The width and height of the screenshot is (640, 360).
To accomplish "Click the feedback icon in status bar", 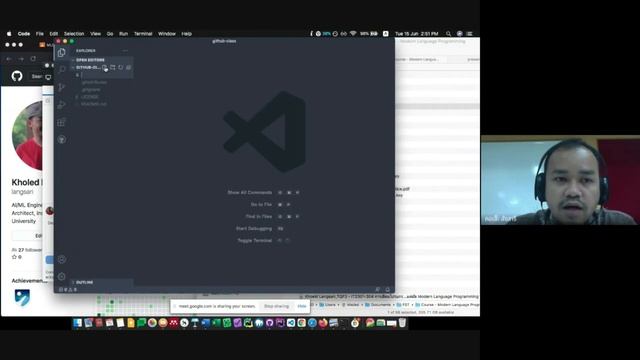I will 378,289.
